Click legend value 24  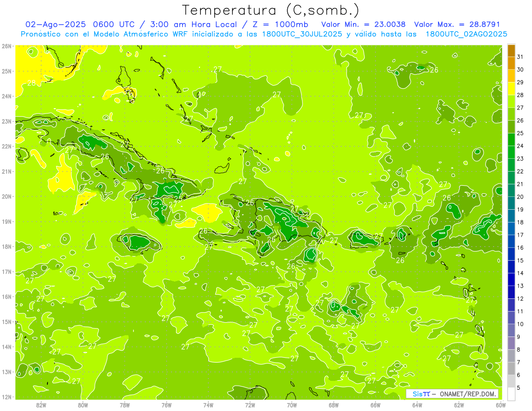(x=520, y=146)
